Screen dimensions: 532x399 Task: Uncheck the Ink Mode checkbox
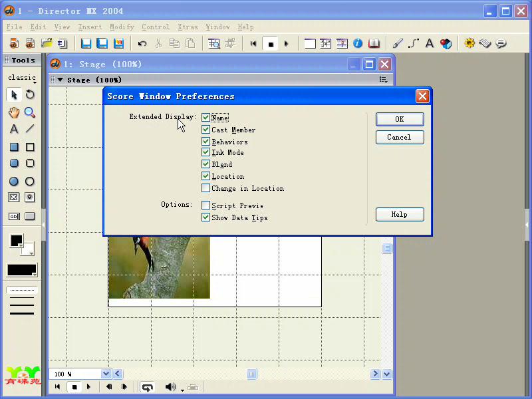[205, 152]
